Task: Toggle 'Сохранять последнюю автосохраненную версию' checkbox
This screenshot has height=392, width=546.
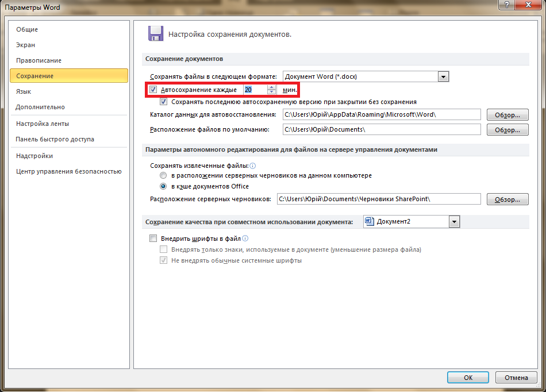Action: (x=164, y=102)
